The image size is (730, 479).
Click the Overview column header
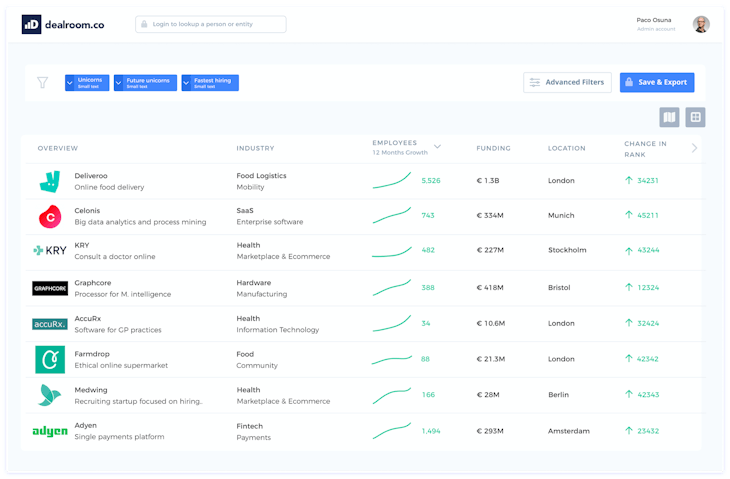[x=58, y=148]
